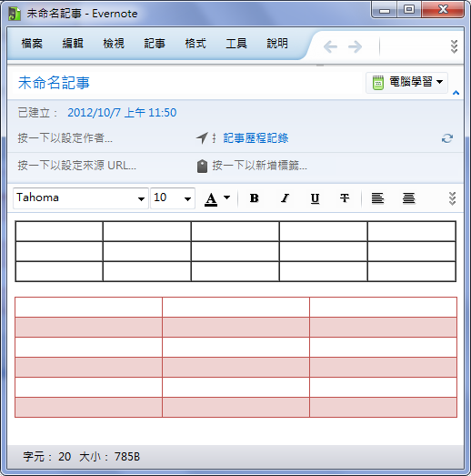
Task: Expand the top toolbar overflow chevron
Action: point(454,46)
